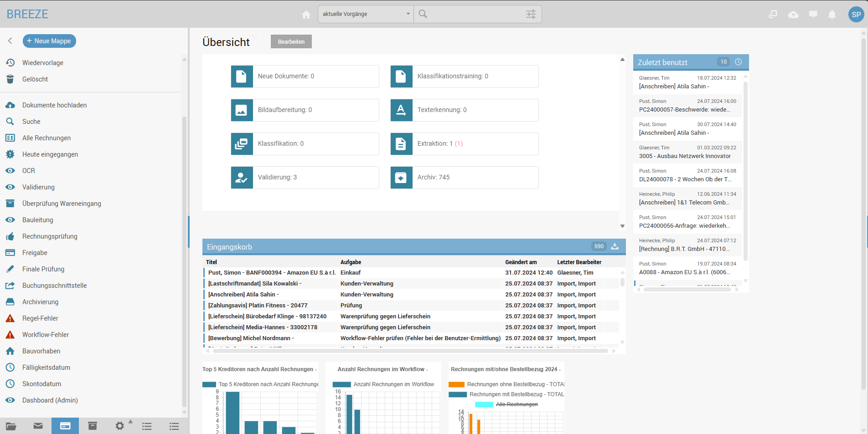Image resolution: width=868 pixels, height=434 pixels.
Task: Open the Neue Dokumente tile
Action: click(305, 76)
